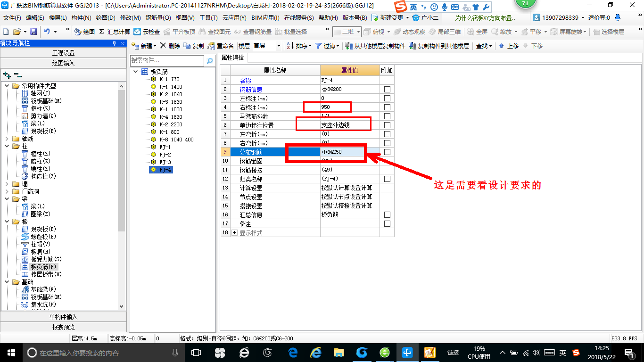The width and height of the screenshot is (644, 362).
Task: Switch to 属性编辑 tab
Action: coord(233,58)
